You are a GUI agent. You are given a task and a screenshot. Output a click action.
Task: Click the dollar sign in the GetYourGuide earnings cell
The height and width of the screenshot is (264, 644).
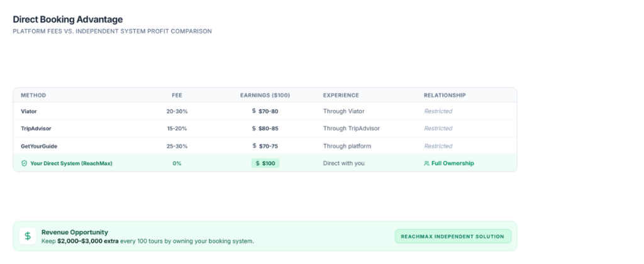[254, 146]
